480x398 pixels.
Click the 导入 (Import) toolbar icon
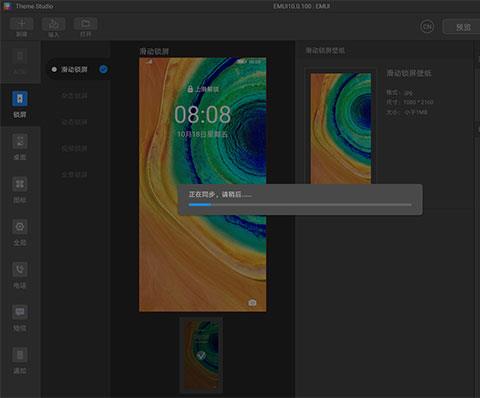click(x=53, y=24)
